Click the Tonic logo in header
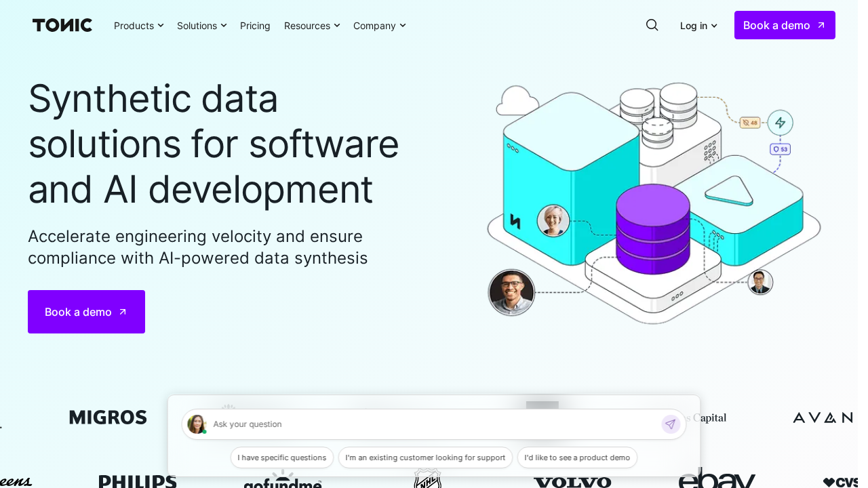 click(x=62, y=25)
